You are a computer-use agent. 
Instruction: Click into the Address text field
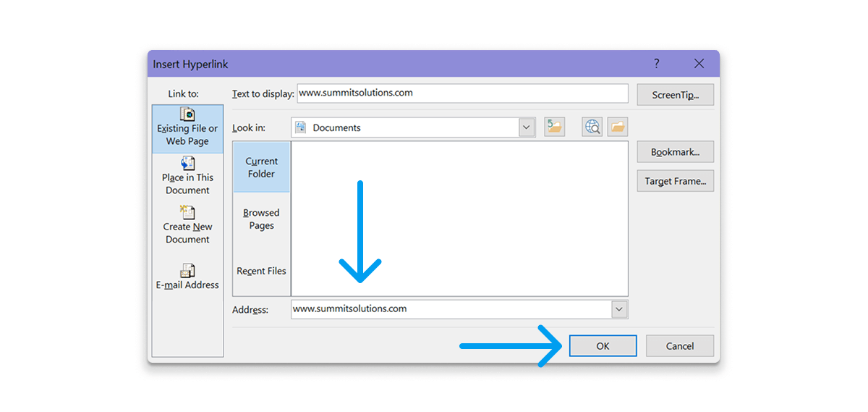tap(451, 309)
